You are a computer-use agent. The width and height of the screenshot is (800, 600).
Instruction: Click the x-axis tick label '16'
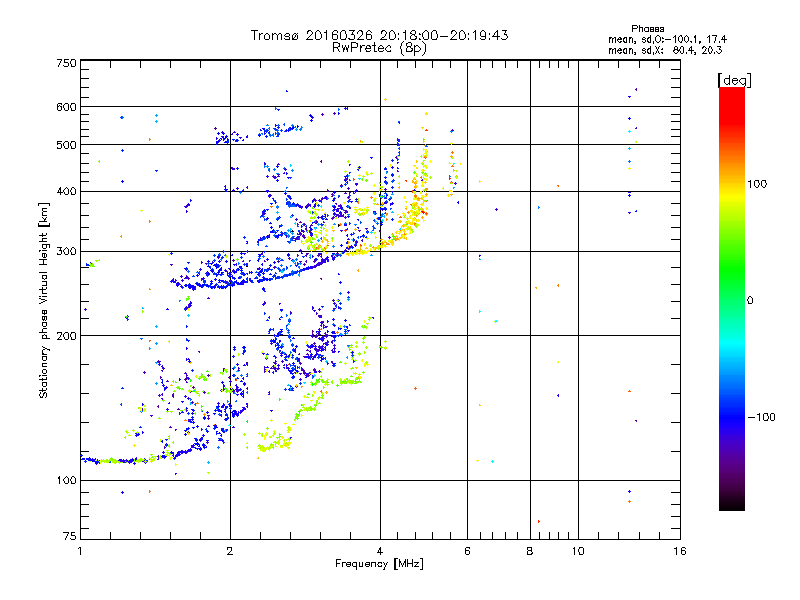[680, 551]
